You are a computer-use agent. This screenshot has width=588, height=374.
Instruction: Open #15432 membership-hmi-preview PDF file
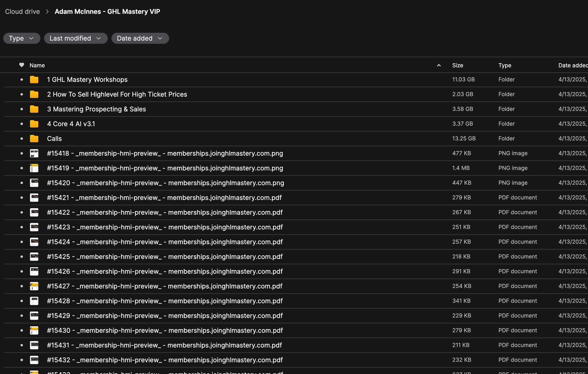click(x=165, y=360)
